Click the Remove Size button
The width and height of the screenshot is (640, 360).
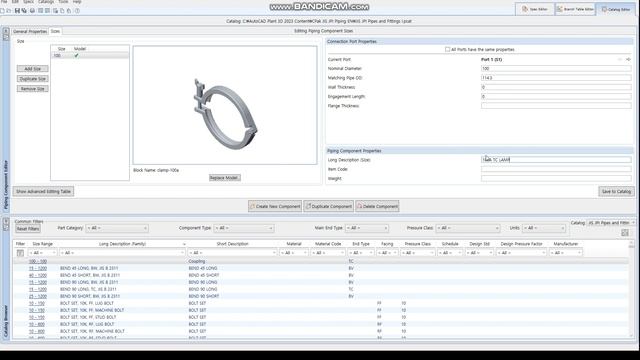pos(33,89)
